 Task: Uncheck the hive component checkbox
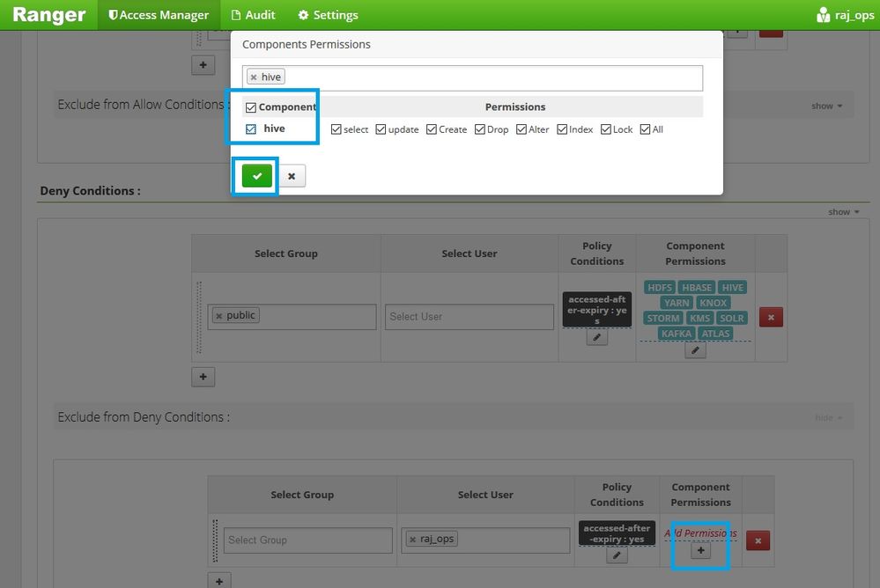251,129
